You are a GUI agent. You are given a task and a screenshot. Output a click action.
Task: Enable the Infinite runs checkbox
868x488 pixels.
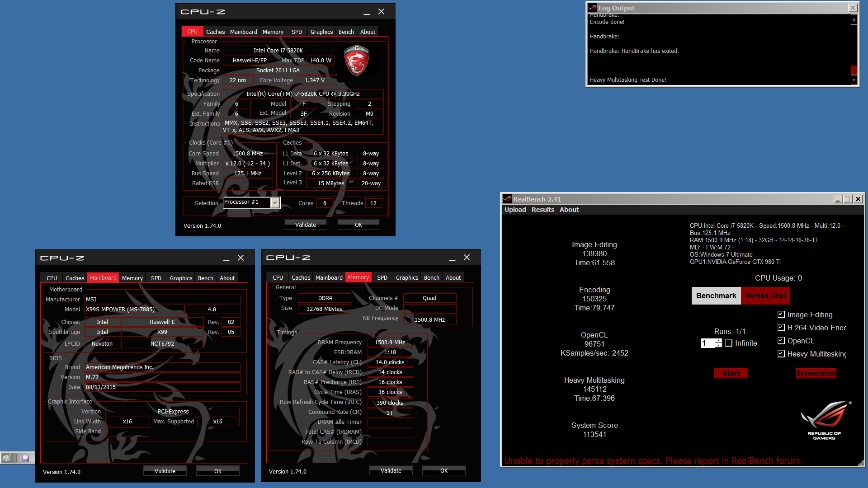coord(729,343)
